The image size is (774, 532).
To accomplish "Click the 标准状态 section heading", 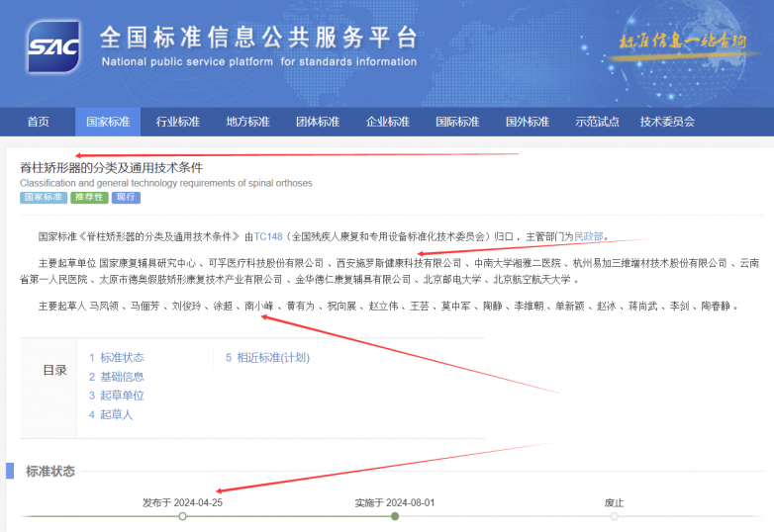I will click(x=50, y=472).
